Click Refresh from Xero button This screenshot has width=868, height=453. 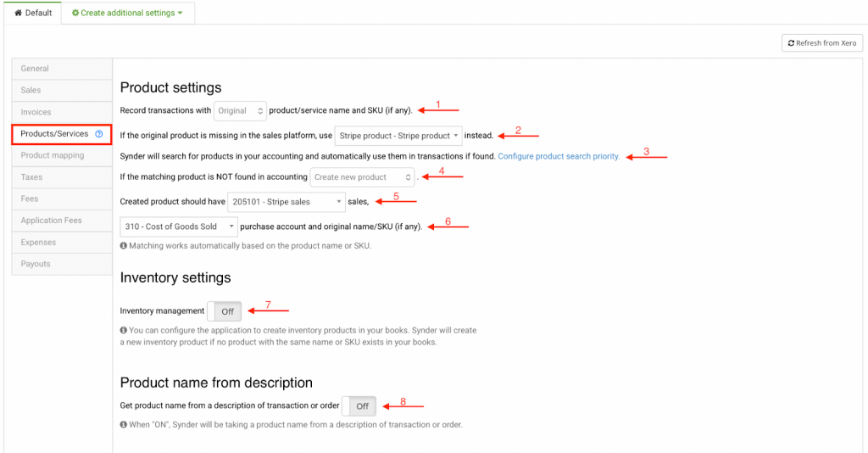click(x=821, y=43)
